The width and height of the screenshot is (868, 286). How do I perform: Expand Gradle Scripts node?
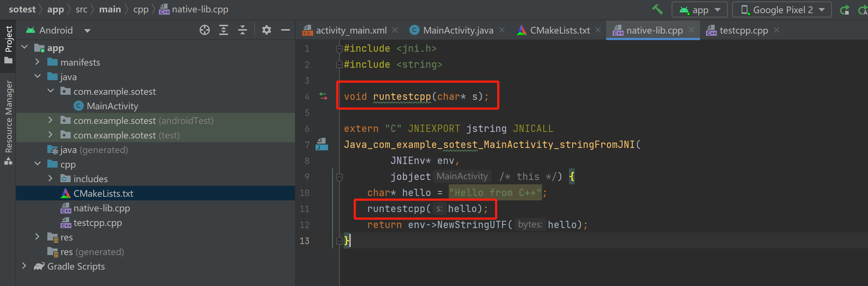(24, 266)
